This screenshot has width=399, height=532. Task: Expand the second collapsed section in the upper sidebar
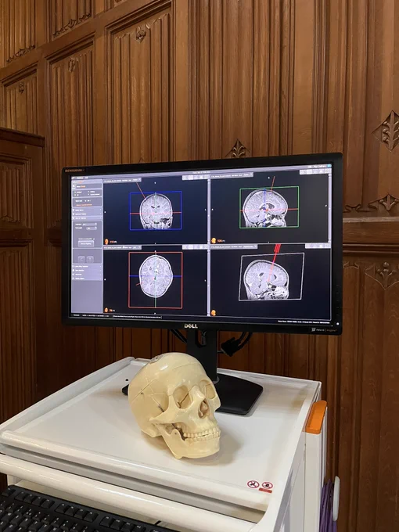(x=87, y=214)
